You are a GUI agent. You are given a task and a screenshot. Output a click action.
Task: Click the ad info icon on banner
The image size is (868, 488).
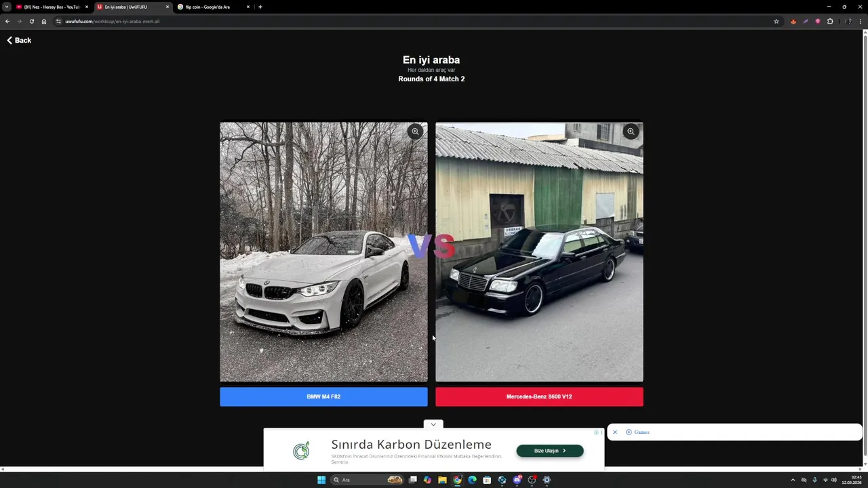click(597, 432)
